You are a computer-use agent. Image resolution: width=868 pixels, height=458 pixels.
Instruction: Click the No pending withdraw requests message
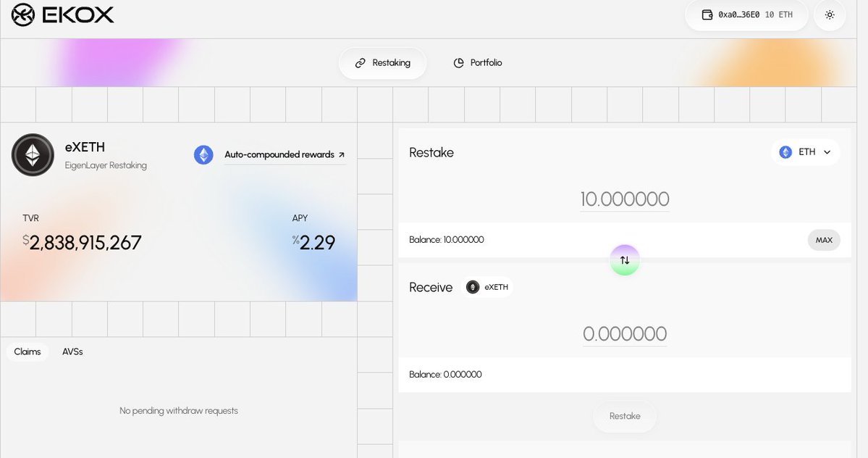(179, 411)
